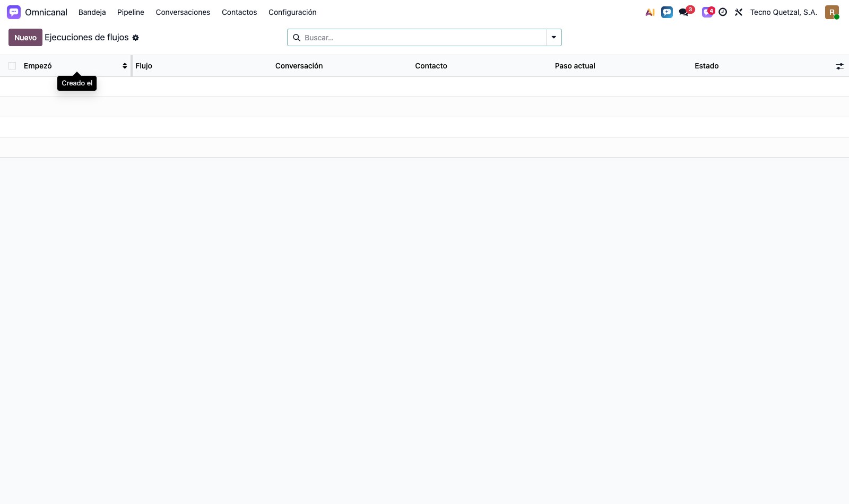Open the purple notification icon with badge 4

707,12
